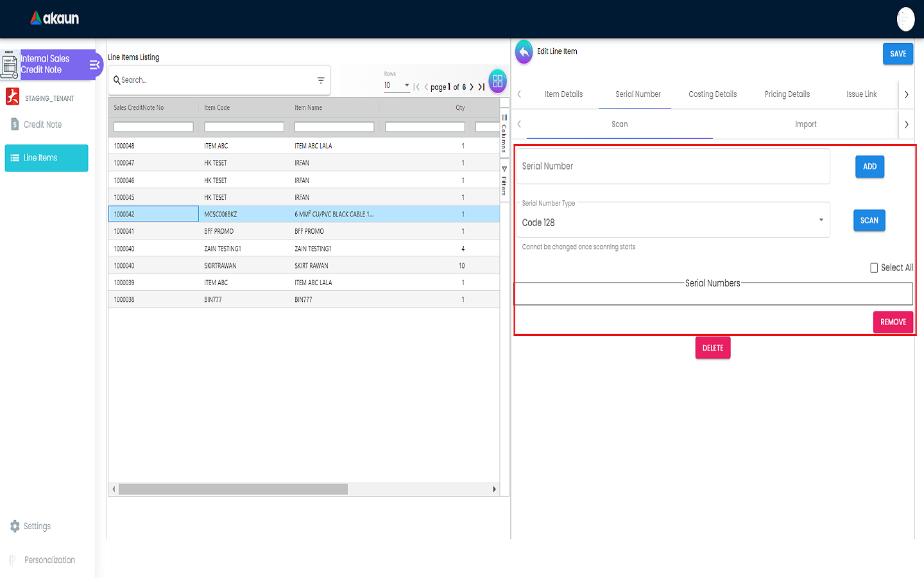Click the back arrow beside Edit Line Item
The image size is (924, 578).
(x=524, y=52)
